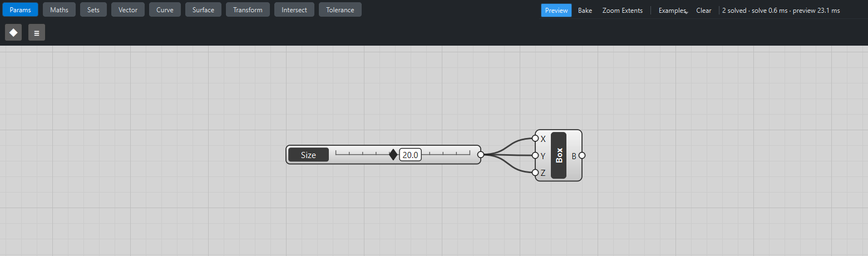Click the Size slider output port
Viewport: 868px width, 256px height.
click(481, 155)
